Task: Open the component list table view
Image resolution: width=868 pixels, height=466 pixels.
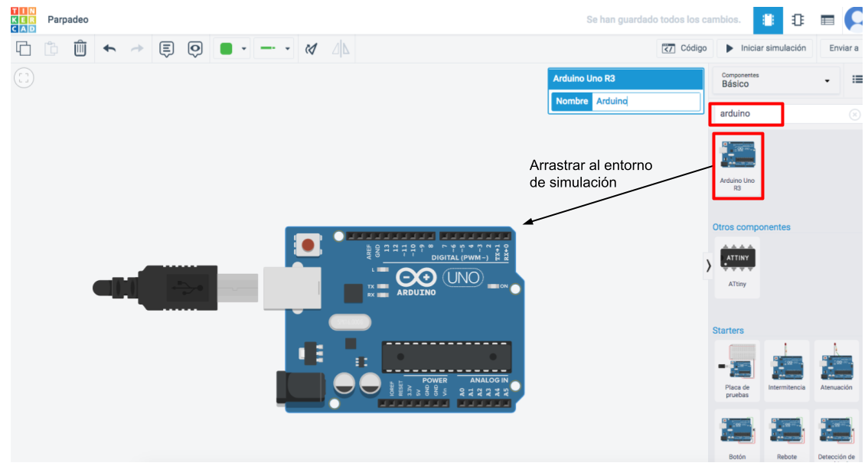Action: 827,20
